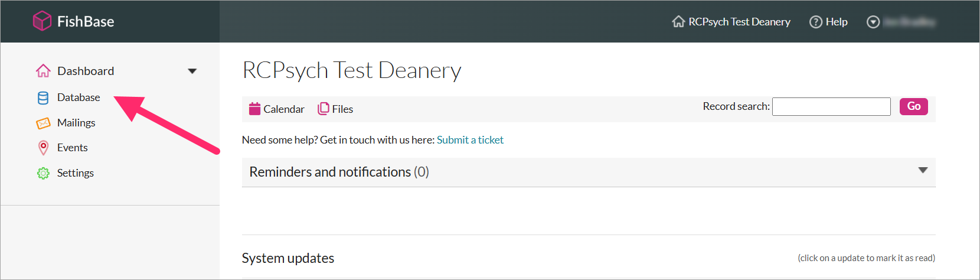Viewport: 980px width, 280px height.
Task: Open Mailings in the sidebar
Action: click(x=76, y=123)
